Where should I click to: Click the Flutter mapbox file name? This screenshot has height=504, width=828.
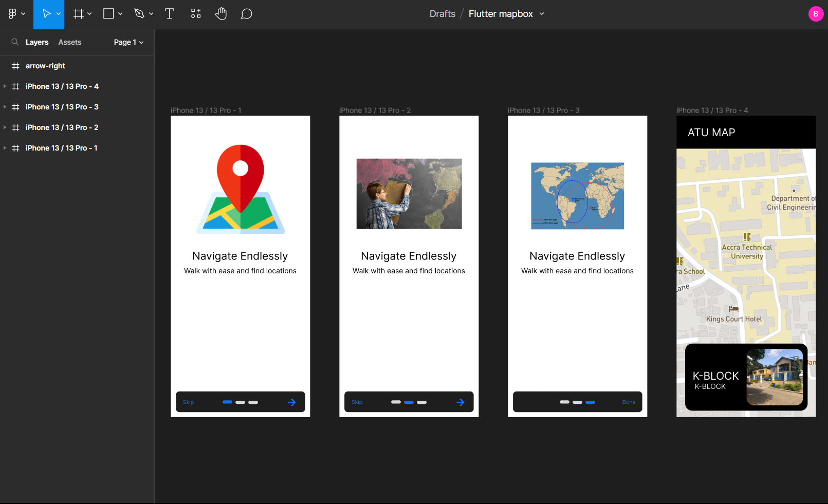(501, 14)
